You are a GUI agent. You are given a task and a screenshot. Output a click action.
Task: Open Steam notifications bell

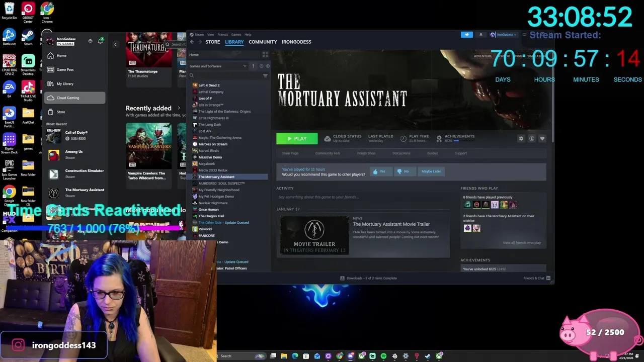(480, 35)
